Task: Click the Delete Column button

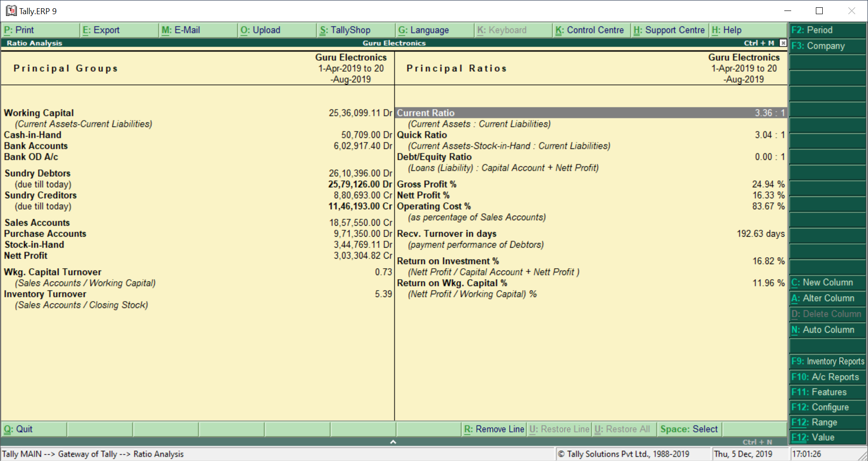Action: tap(828, 314)
